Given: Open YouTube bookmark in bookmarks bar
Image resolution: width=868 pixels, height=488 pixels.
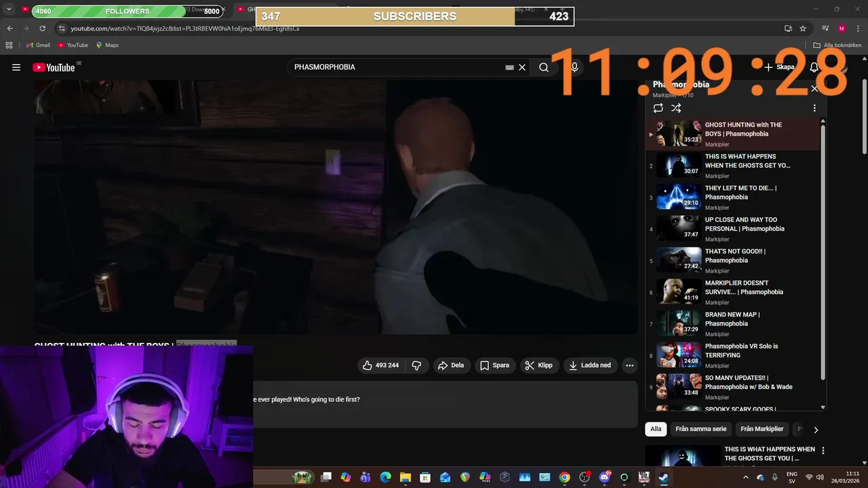Looking at the screenshot, I should coord(73,45).
